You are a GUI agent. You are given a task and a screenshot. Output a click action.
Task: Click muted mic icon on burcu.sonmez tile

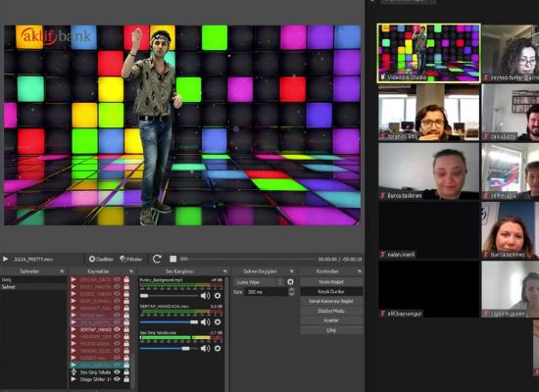tap(486, 255)
